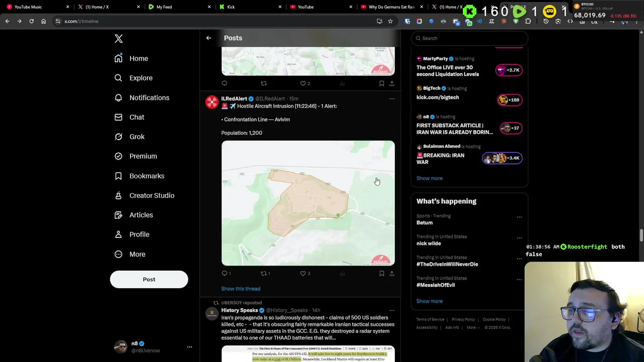
Task: Click History Speaks display name
Action: pyautogui.click(x=239, y=310)
